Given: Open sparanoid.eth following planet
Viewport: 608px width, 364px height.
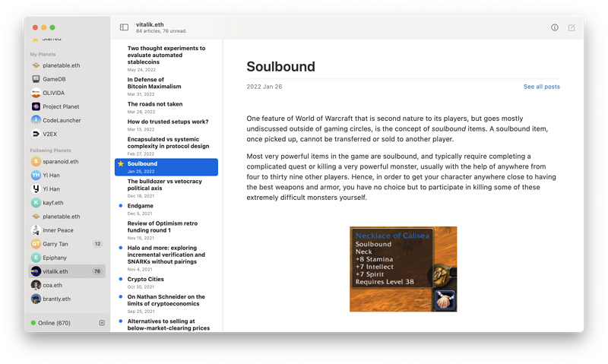Looking at the screenshot, I should [60, 162].
